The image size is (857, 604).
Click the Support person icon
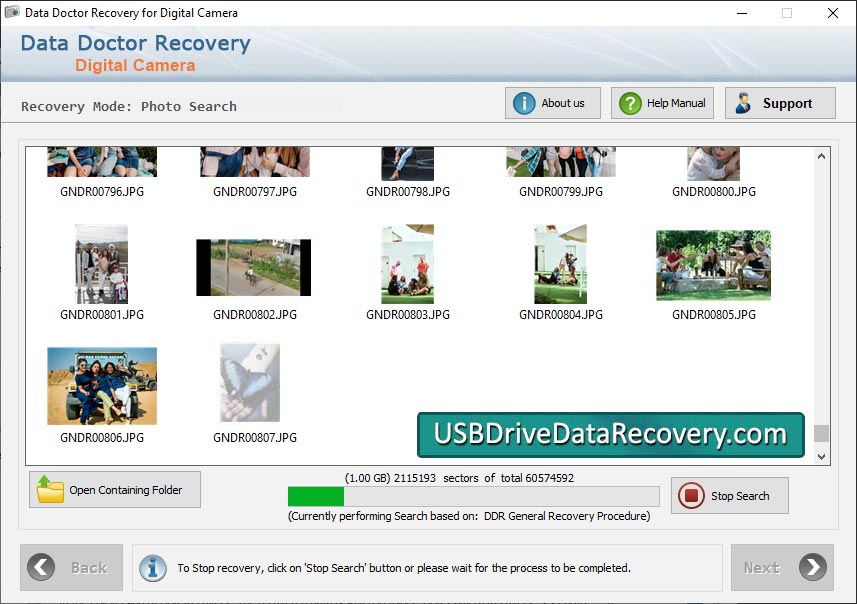click(x=743, y=103)
